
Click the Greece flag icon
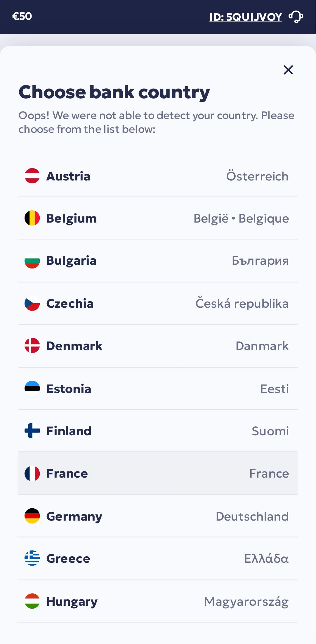[32, 558]
